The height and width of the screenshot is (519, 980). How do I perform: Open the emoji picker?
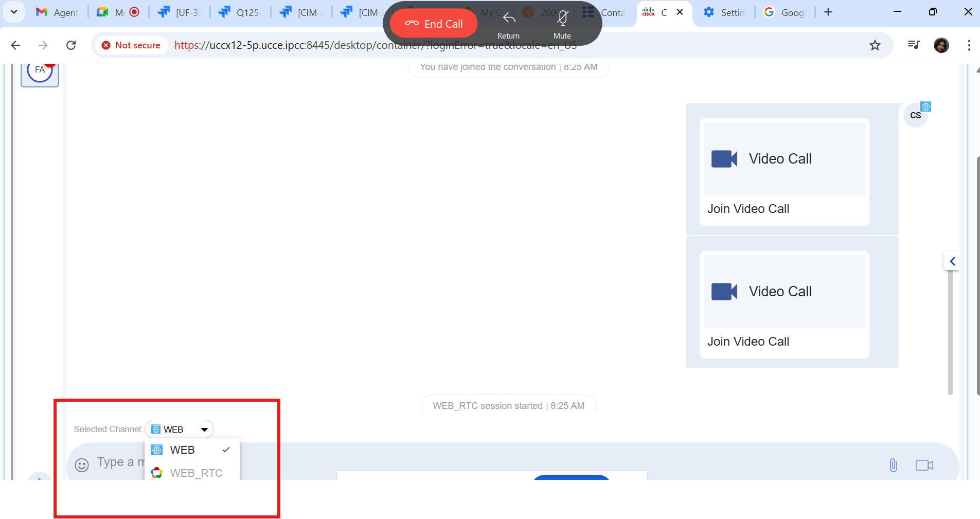click(82, 465)
